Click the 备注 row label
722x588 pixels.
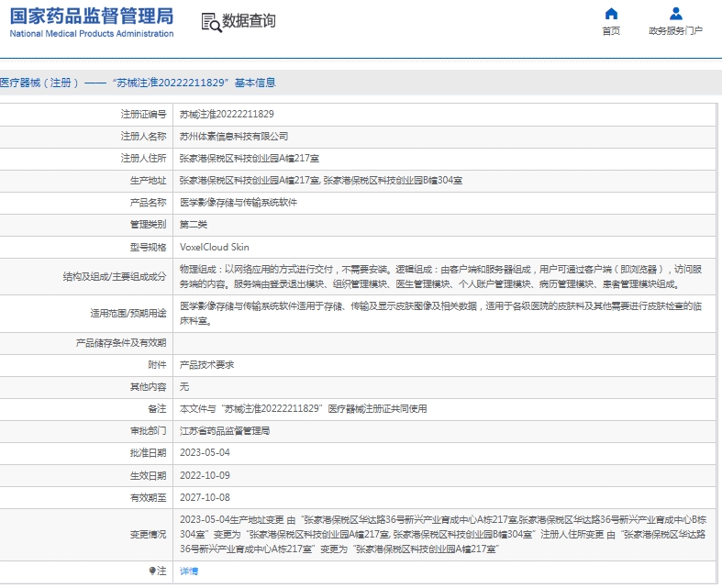(x=157, y=409)
